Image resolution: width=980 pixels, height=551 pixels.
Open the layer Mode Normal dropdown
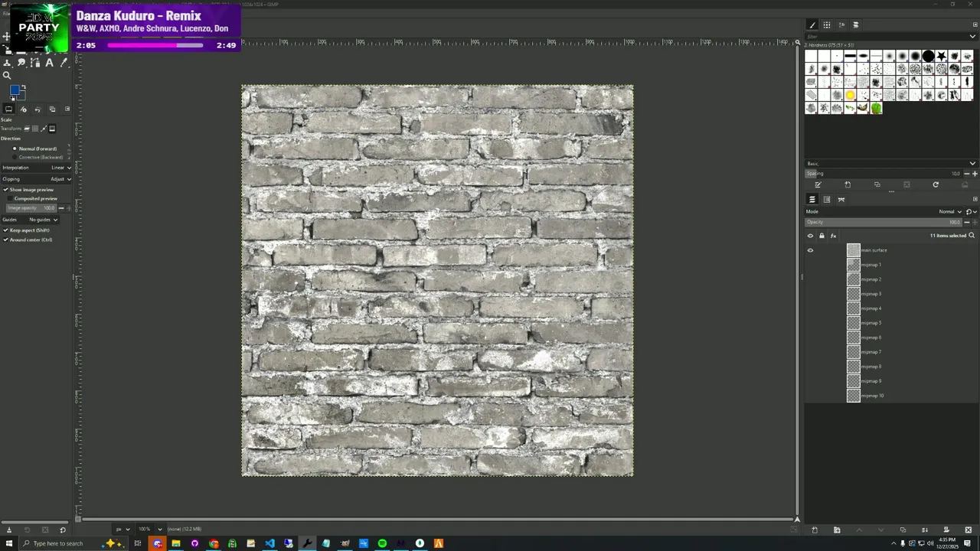[884, 212]
